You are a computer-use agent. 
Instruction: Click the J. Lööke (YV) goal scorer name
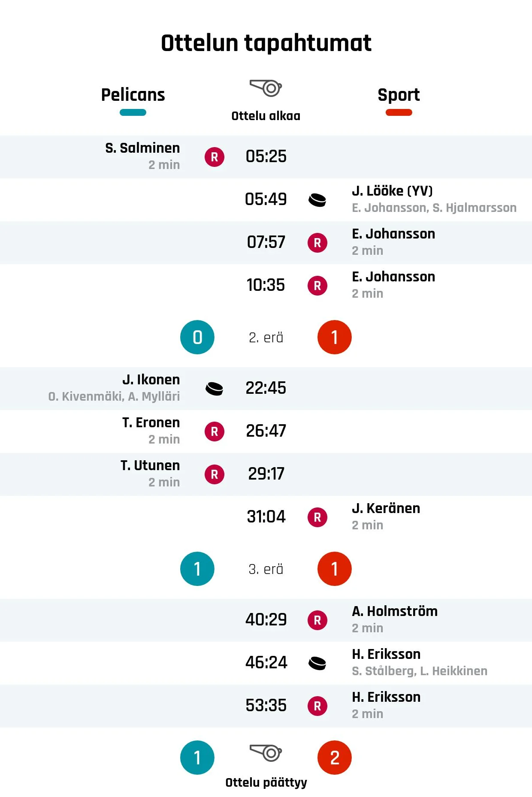tap(393, 191)
